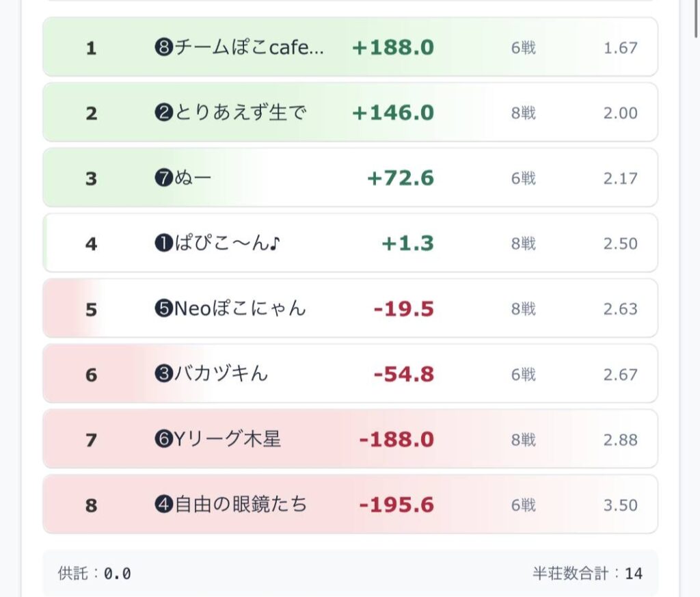Click rank number 1 in top row
The width and height of the screenshot is (700, 597).
(92, 48)
